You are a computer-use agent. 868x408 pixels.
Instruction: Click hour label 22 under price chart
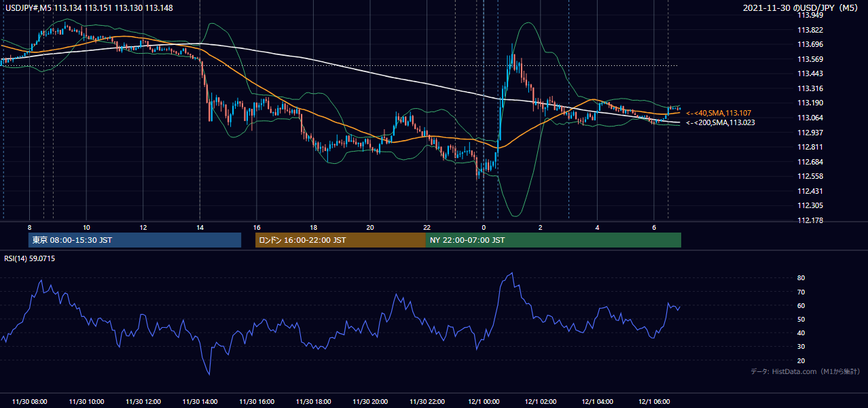(x=427, y=227)
